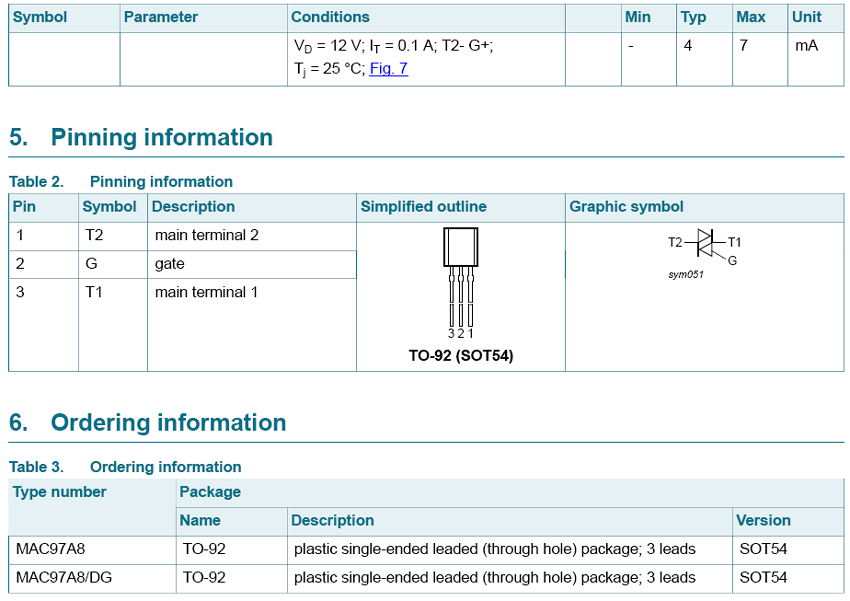
Task: Click the 'main terminal 2' description cell
Action: pos(207,235)
